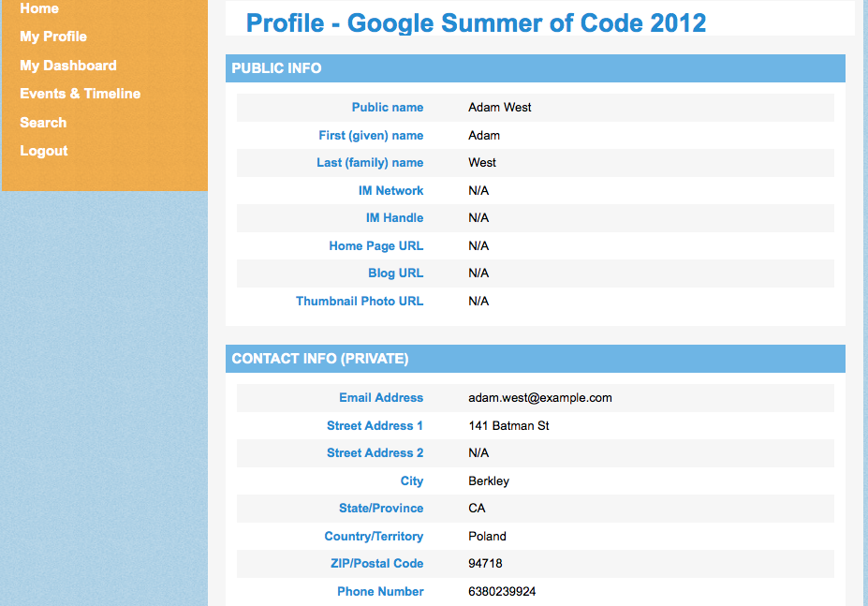Select the phone number 6380239924
This screenshot has width=868, height=606.
click(x=502, y=592)
